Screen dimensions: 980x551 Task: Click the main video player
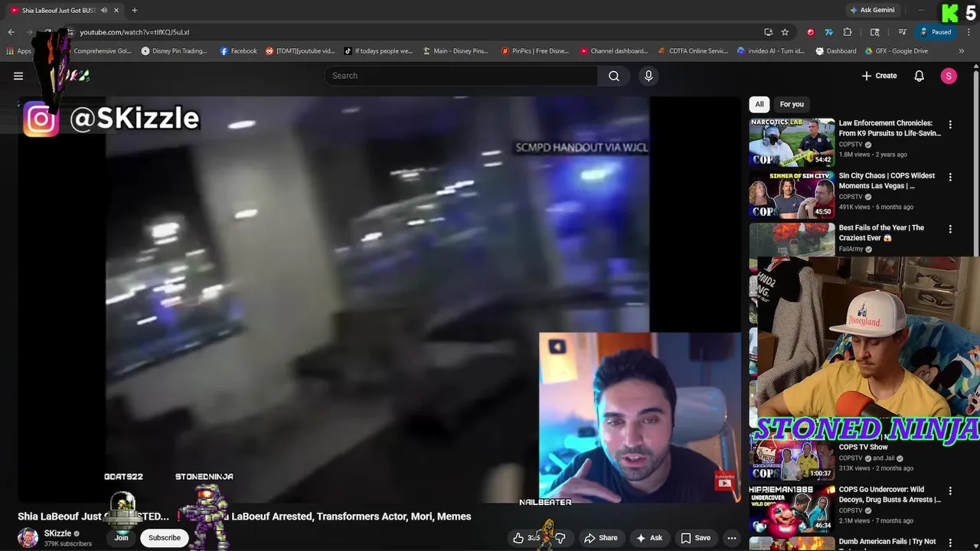379,299
